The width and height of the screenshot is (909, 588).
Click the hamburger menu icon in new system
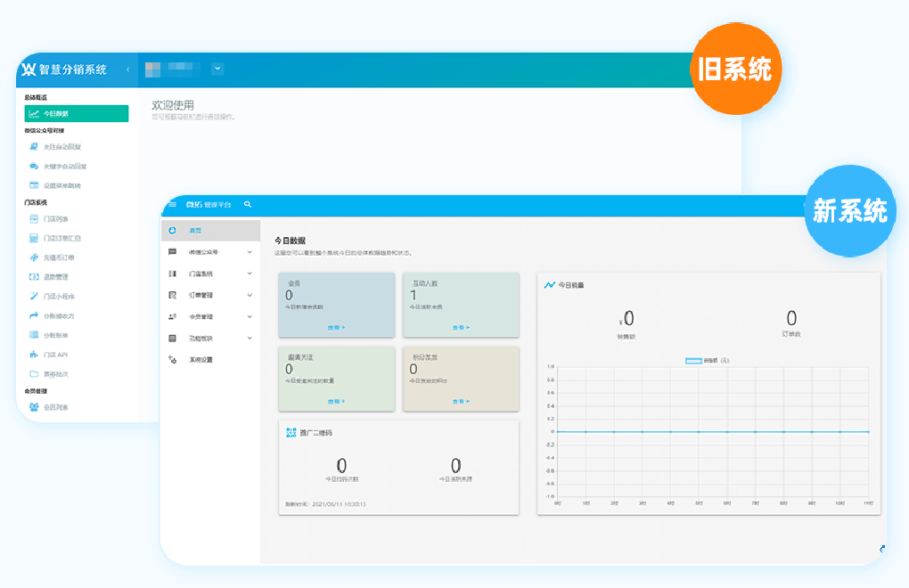(172, 205)
